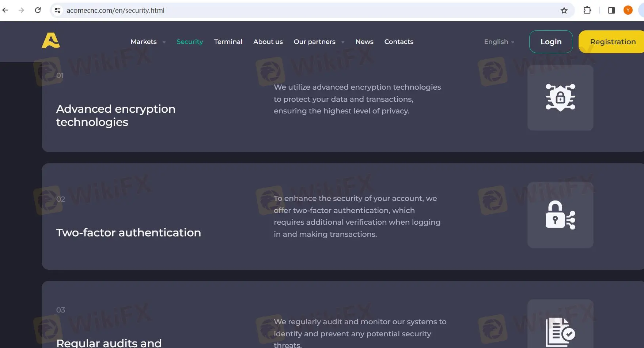Open the browser side panel icon

click(611, 10)
